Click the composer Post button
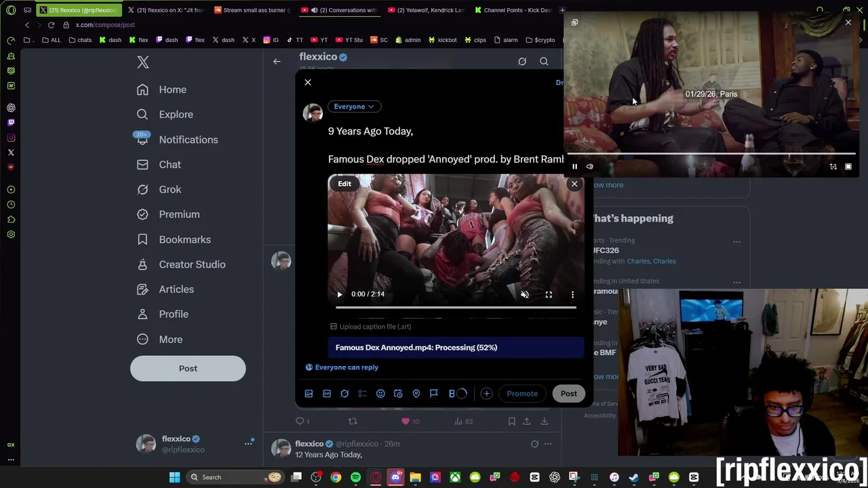This screenshot has width=868, height=488. 569,394
